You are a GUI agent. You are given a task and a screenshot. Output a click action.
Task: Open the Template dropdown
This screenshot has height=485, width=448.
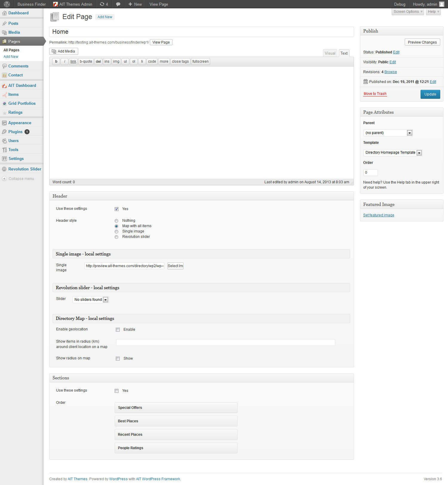tap(392, 153)
